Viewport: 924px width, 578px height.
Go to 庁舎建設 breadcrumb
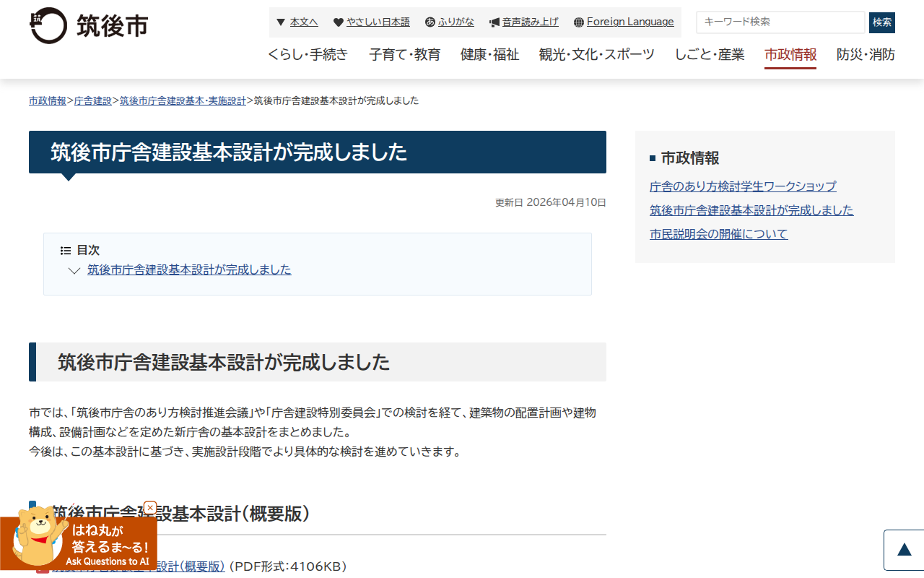tap(93, 100)
